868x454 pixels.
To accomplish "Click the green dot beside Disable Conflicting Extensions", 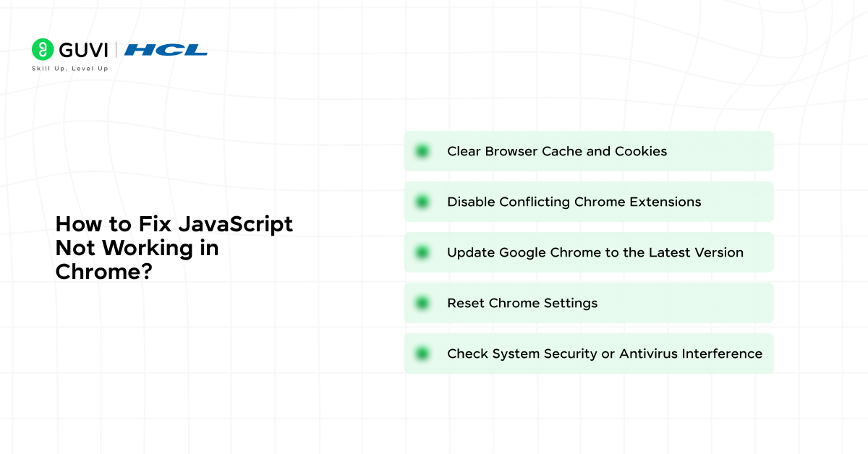I will [422, 202].
